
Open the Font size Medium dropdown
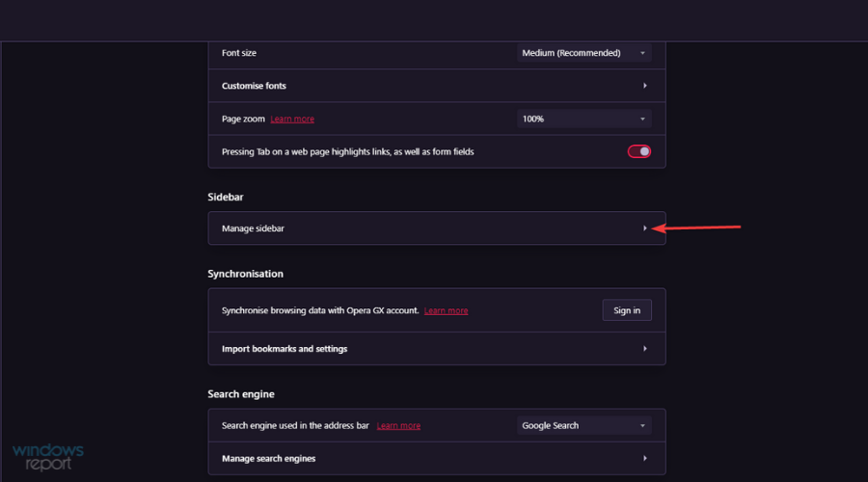click(x=584, y=53)
